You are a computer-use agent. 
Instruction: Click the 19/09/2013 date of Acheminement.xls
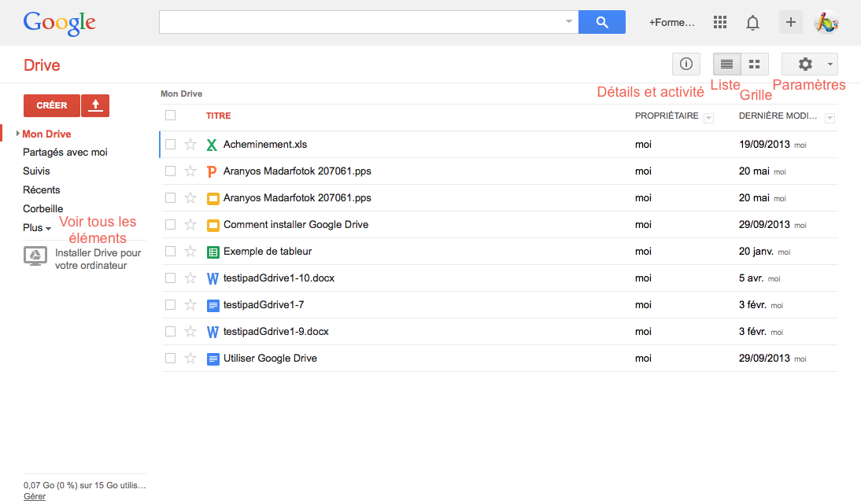click(764, 144)
